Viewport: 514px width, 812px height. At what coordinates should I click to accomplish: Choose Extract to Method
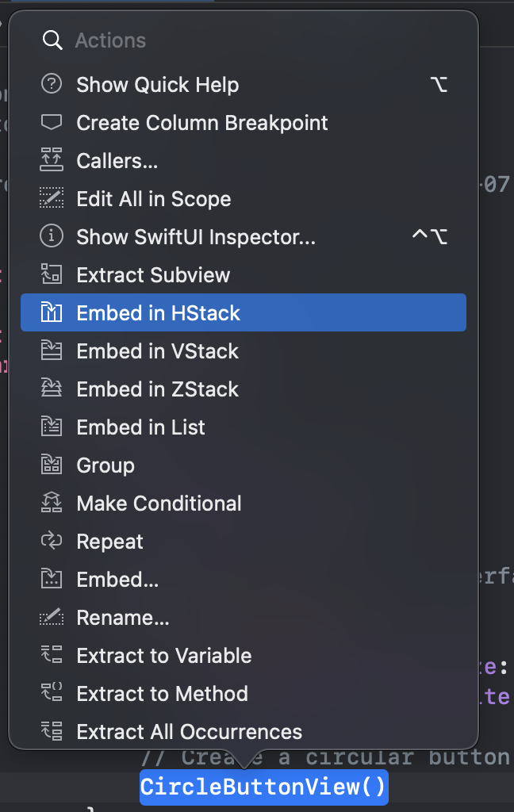(162, 694)
